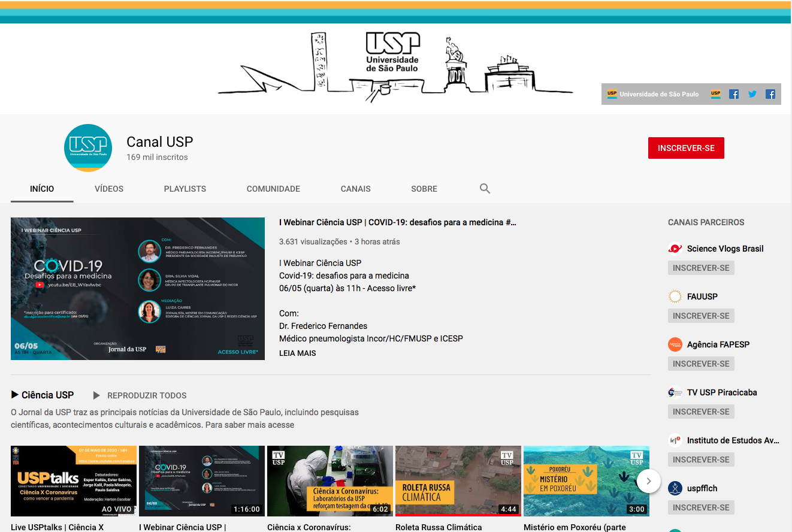Subscribe with the red INSCREVER-SE button
This screenshot has width=792, height=532.
point(686,148)
